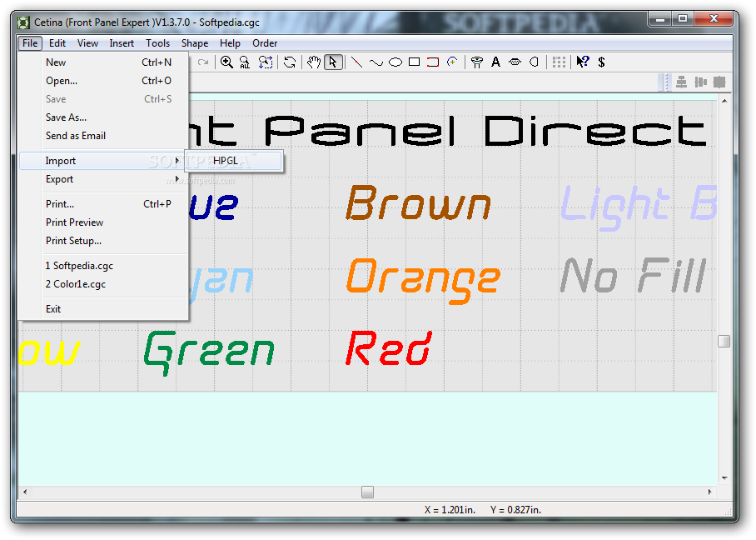
Task: Click the vertical scrollbar up arrow
Action: coord(724,102)
